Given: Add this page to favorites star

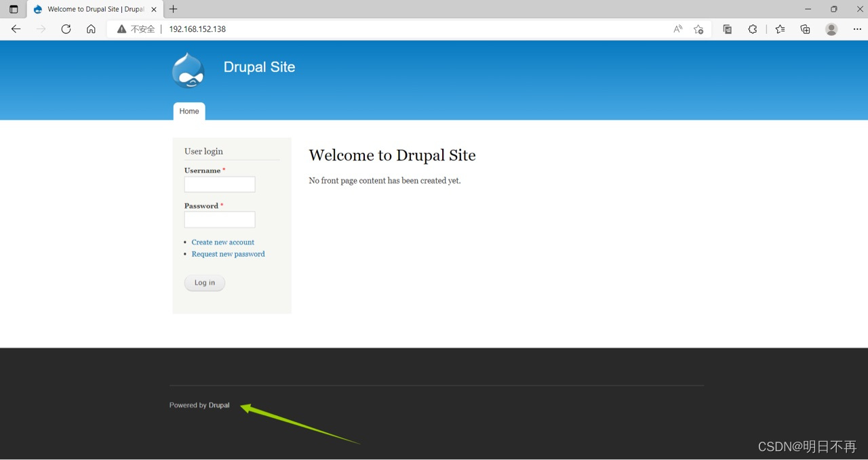Looking at the screenshot, I should click(x=698, y=29).
